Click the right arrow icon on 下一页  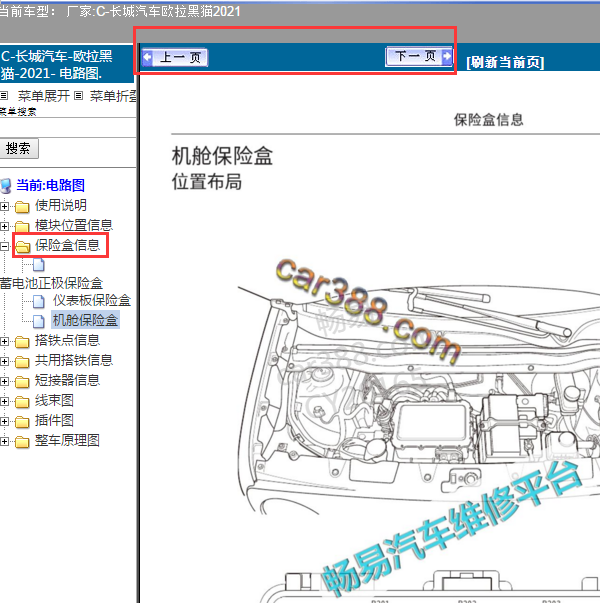(447, 57)
